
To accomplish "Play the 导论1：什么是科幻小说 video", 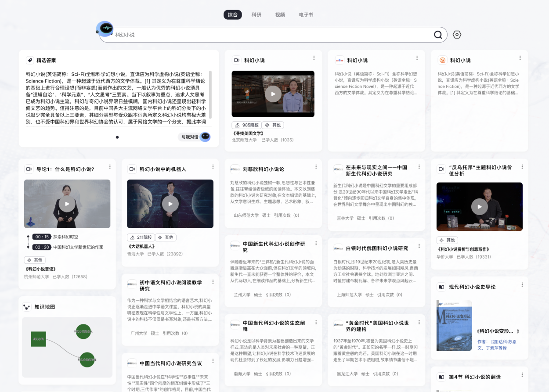I will click(67, 204).
